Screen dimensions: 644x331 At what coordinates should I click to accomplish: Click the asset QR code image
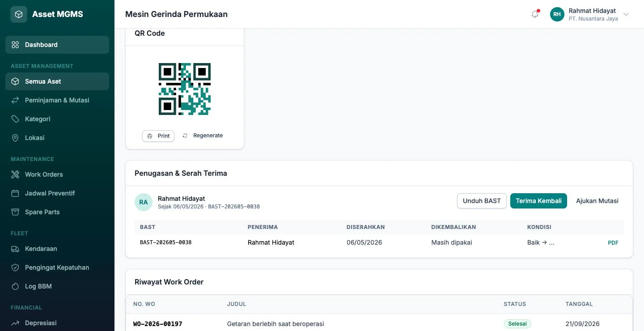pyautogui.click(x=185, y=89)
